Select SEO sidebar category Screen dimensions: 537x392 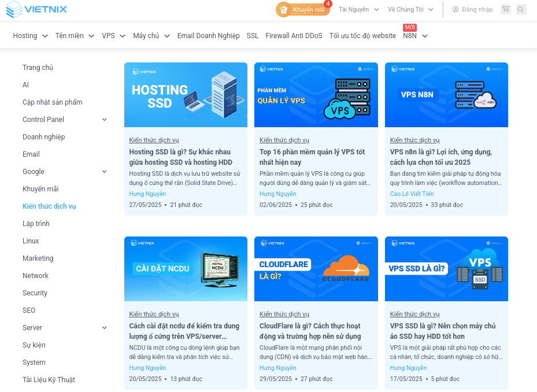[x=29, y=310]
